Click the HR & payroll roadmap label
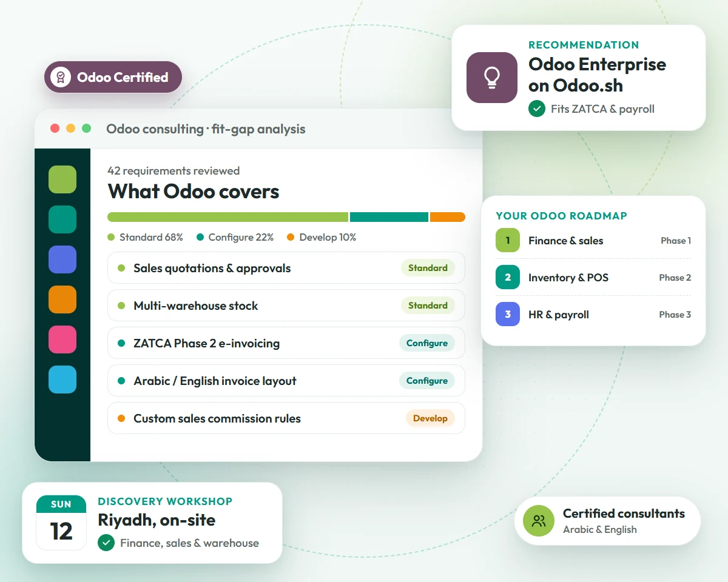Image resolution: width=728 pixels, height=582 pixels. pos(559,315)
